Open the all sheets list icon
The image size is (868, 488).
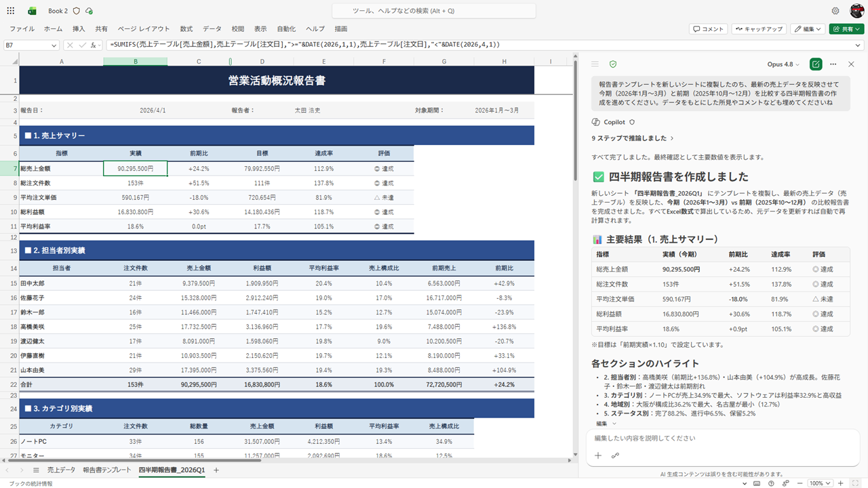[36, 470]
